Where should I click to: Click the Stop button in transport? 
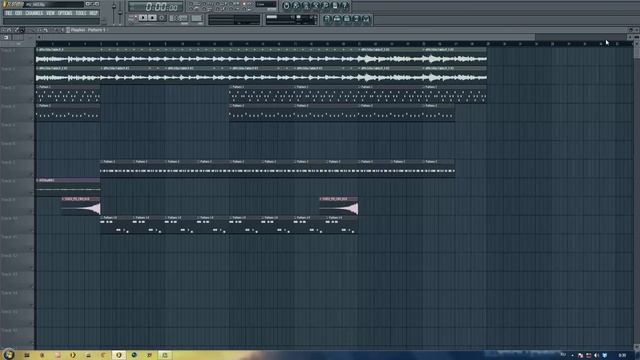coord(152,18)
